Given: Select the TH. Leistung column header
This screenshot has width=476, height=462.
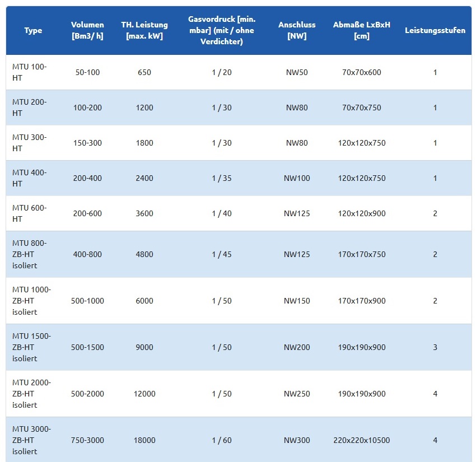Looking at the screenshot, I should click(x=144, y=30).
